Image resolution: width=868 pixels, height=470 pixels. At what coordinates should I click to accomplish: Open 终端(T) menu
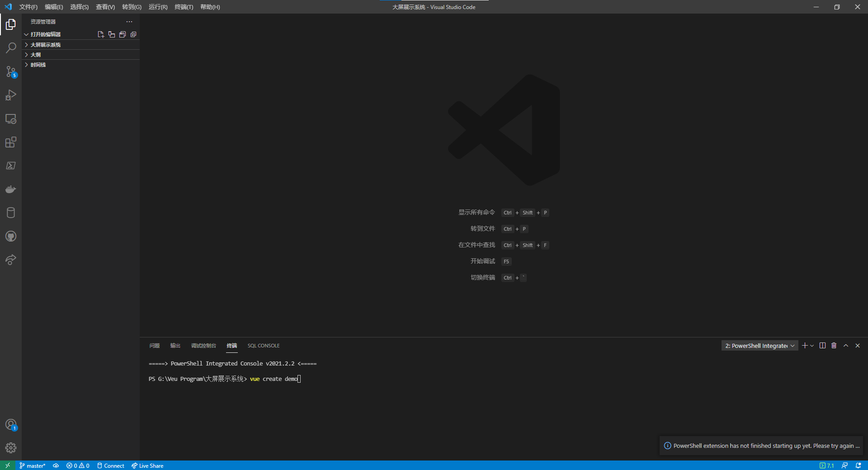pos(184,7)
